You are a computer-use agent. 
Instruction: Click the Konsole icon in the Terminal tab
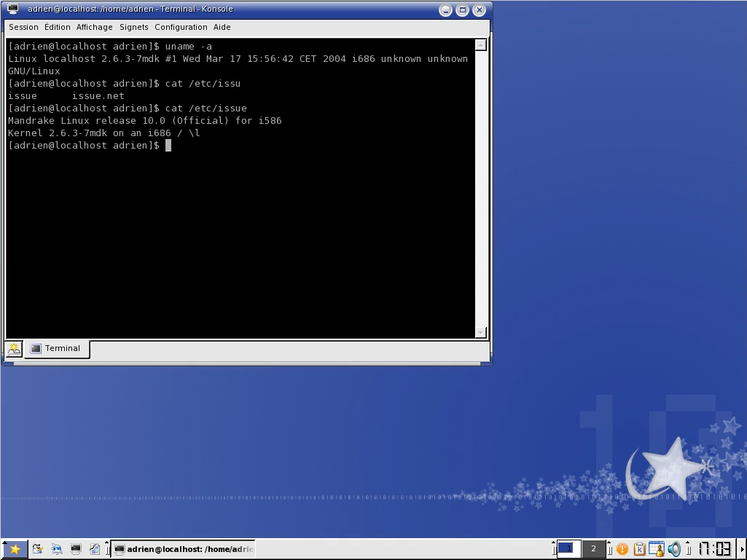tap(35, 349)
